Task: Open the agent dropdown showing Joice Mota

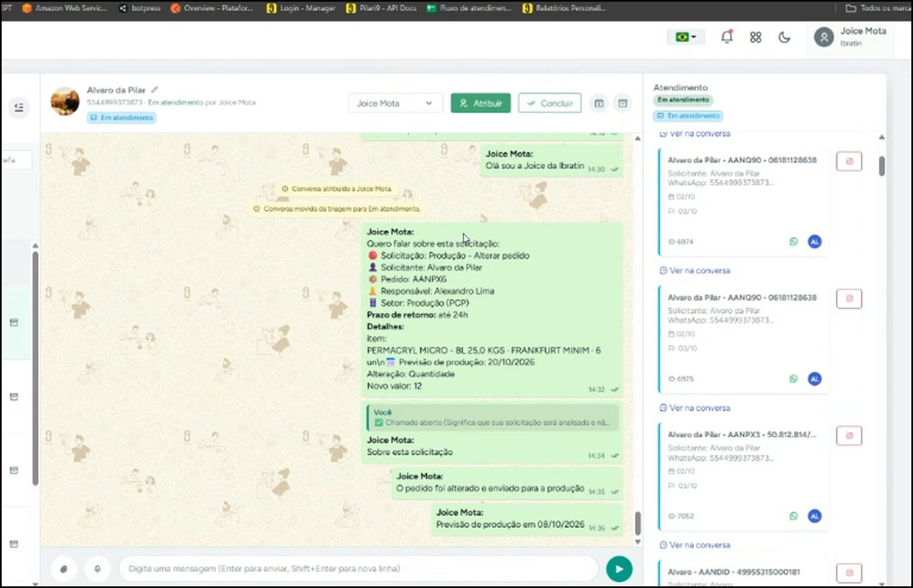Action: point(395,103)
